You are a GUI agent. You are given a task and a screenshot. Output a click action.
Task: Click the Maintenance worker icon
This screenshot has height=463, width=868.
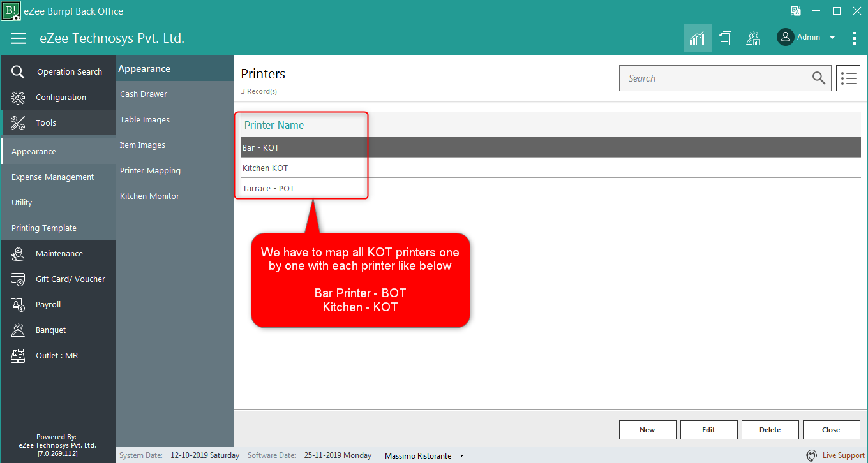tap(18, 254)
